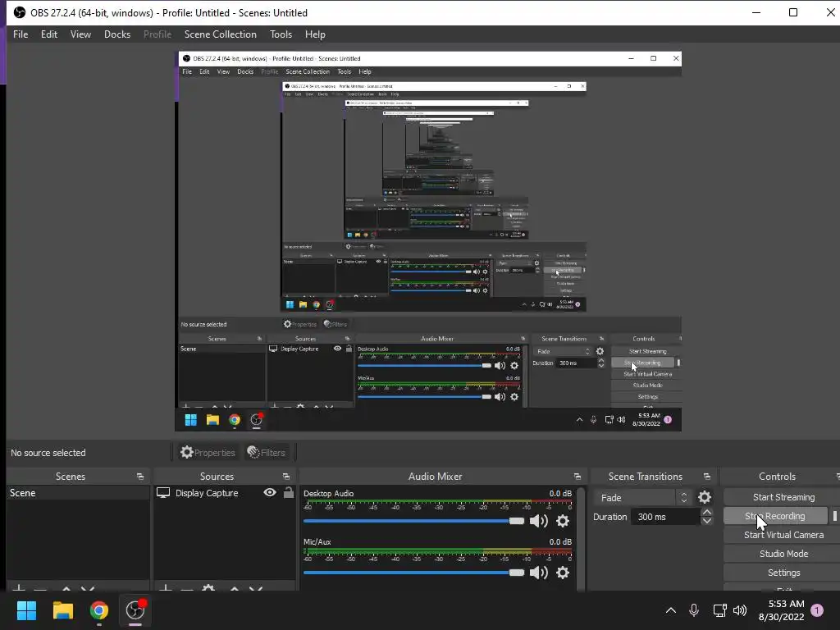Open OBS Settings button
This screenshot has width=840, height=630.
783,573
